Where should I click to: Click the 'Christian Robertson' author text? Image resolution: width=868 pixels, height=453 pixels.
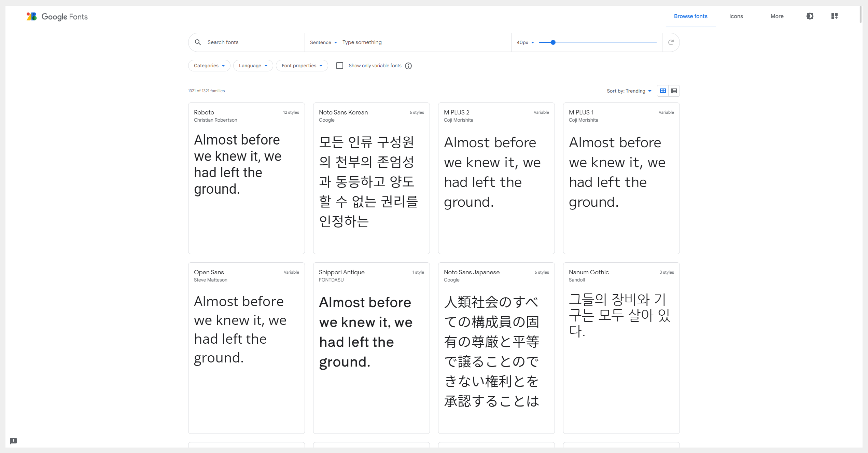click(x=215, y=120)
